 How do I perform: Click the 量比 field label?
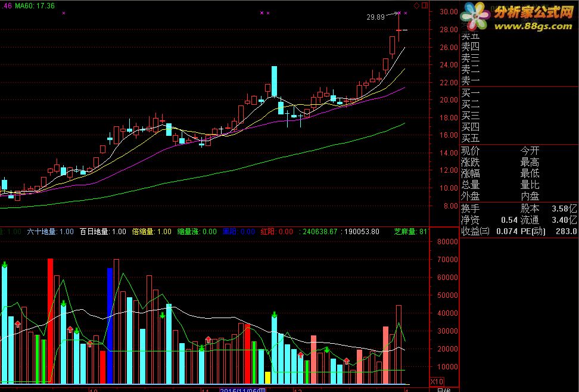click(x=530, y=184)
